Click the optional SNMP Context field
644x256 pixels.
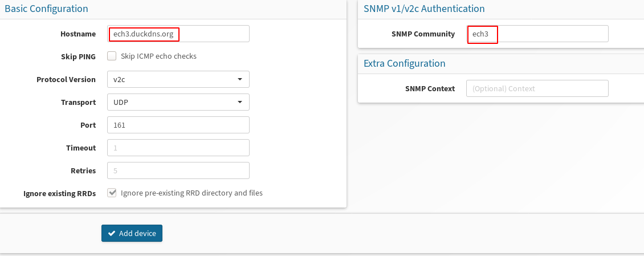pyautogui.click(x=537, y=88)
